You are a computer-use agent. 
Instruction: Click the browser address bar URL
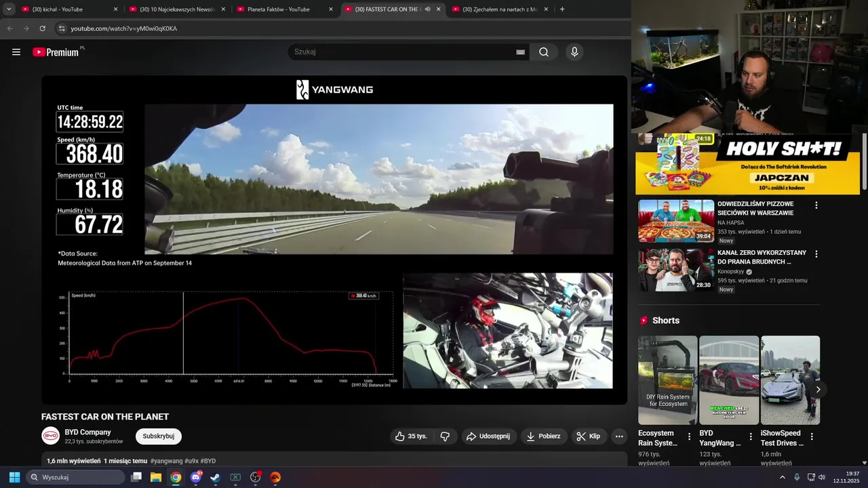pos(124,28)
